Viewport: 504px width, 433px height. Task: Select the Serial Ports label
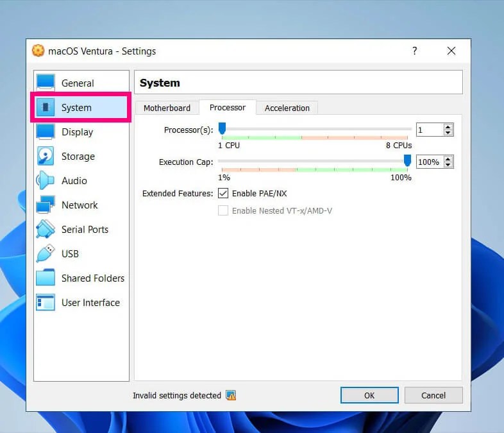tap(85, 229)
